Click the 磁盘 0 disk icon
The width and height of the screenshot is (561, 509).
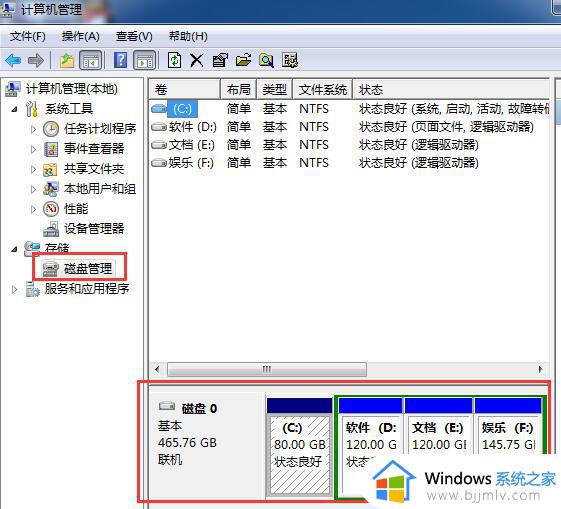(167, 406)
